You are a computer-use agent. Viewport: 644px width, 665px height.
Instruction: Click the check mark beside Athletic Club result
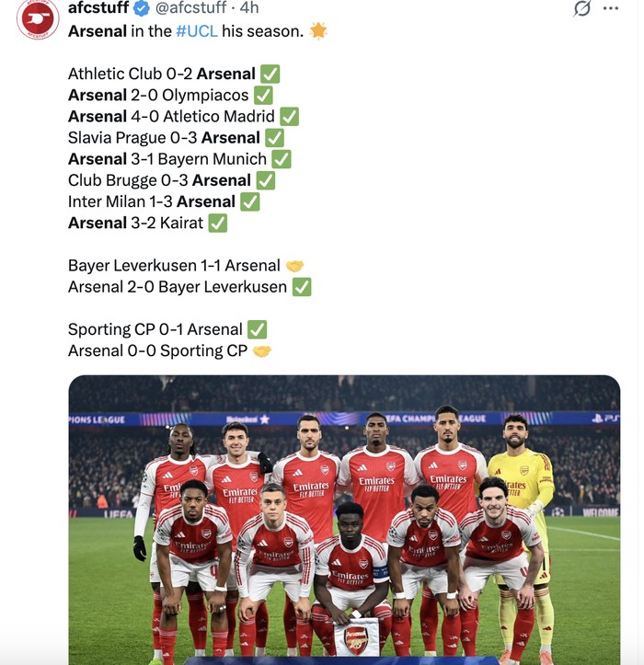coord(270,74)
